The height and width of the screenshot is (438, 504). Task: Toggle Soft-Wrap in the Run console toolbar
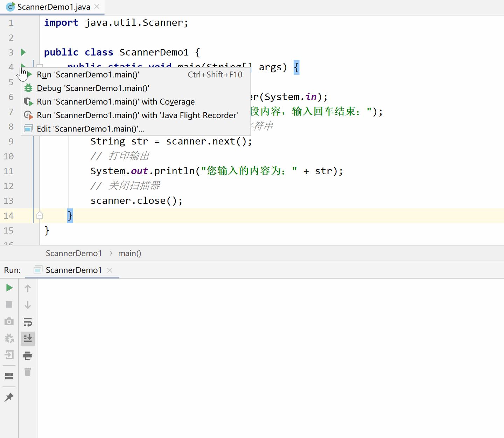[28, 322]
